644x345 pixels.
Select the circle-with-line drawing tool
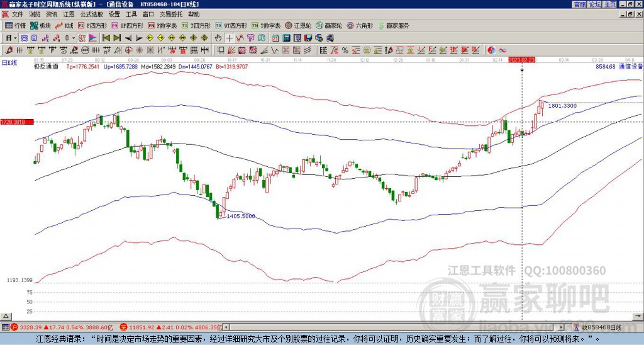[x=86, y=50]
